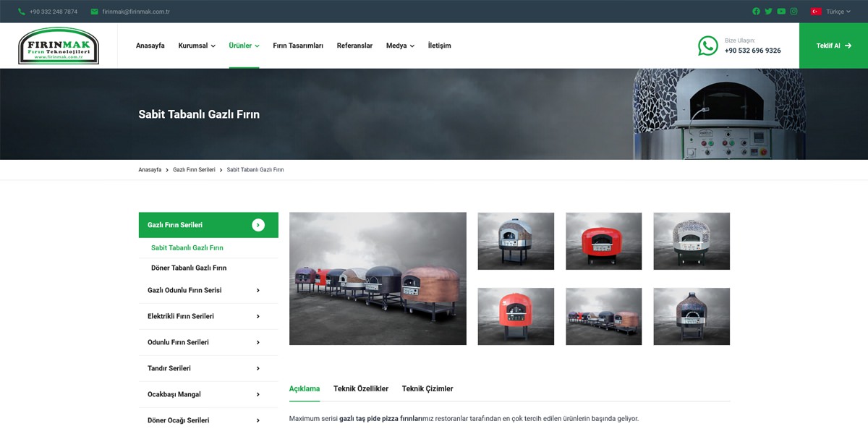Click the firinmak@firinmak.com.tr email link
Image resolution: width=868 pixels, height=434 pixels.
point(136,12)
